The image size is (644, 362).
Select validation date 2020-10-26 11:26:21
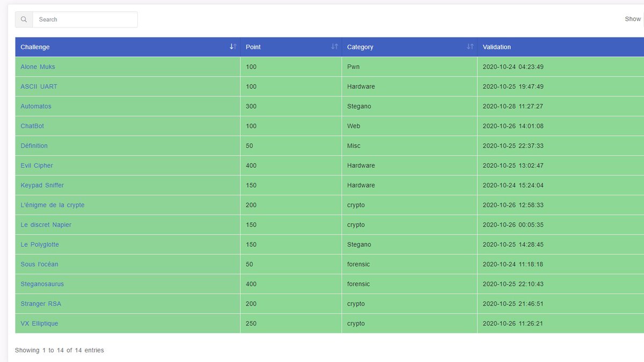(513, 324)
